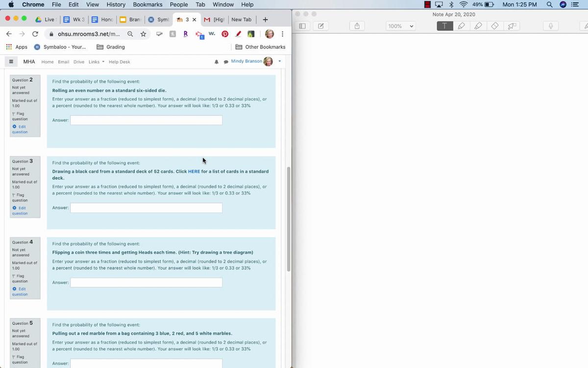This screenshot has width=588, height=368.
Task: Click the Question 4 answer field
Action: [146, 283]
